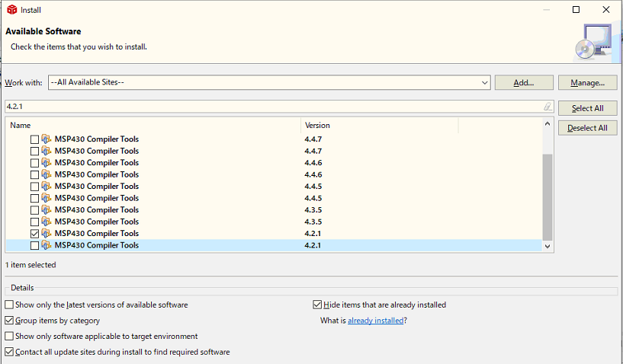Uncheck Hide items that are already installed

pyautogui.click(x=317, y=305)
